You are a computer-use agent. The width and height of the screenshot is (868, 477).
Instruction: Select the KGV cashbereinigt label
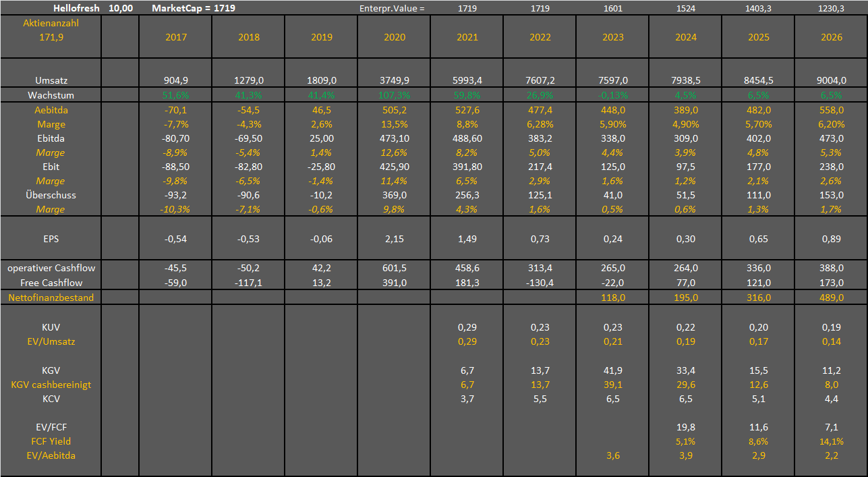[x=51, y=385]
